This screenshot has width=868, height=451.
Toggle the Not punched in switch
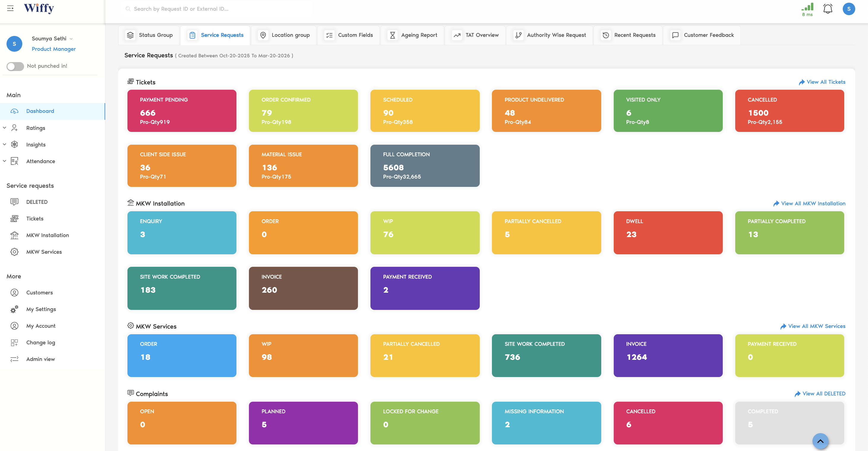click(15, 67)
